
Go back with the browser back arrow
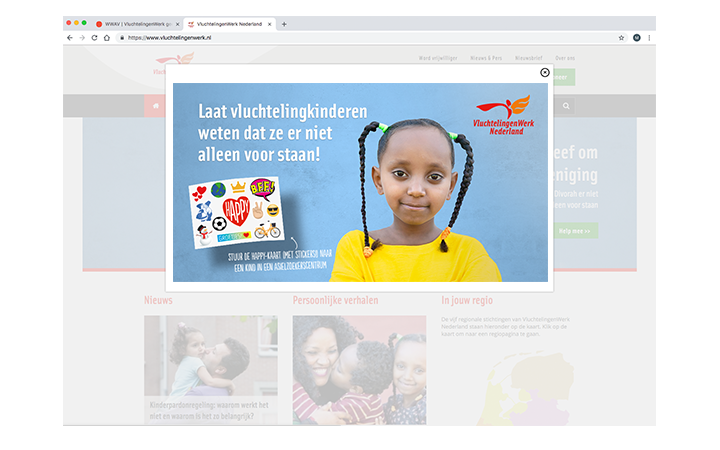click(70, 38)
